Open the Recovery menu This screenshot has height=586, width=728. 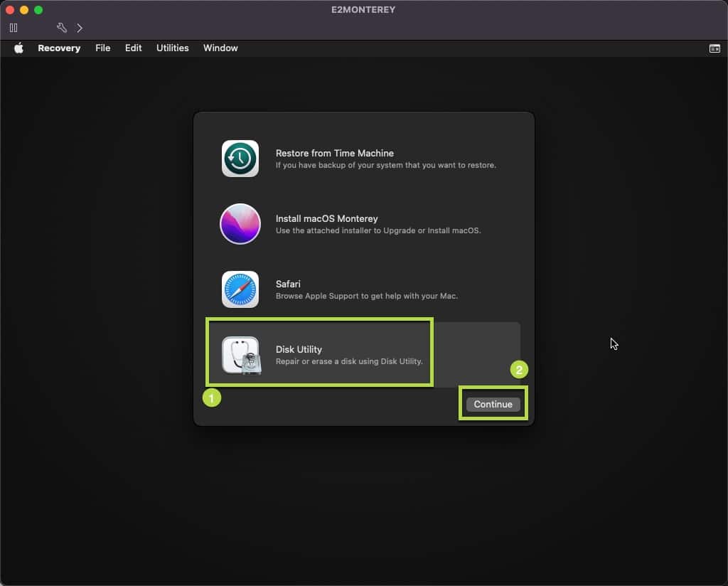coord(59,48)
